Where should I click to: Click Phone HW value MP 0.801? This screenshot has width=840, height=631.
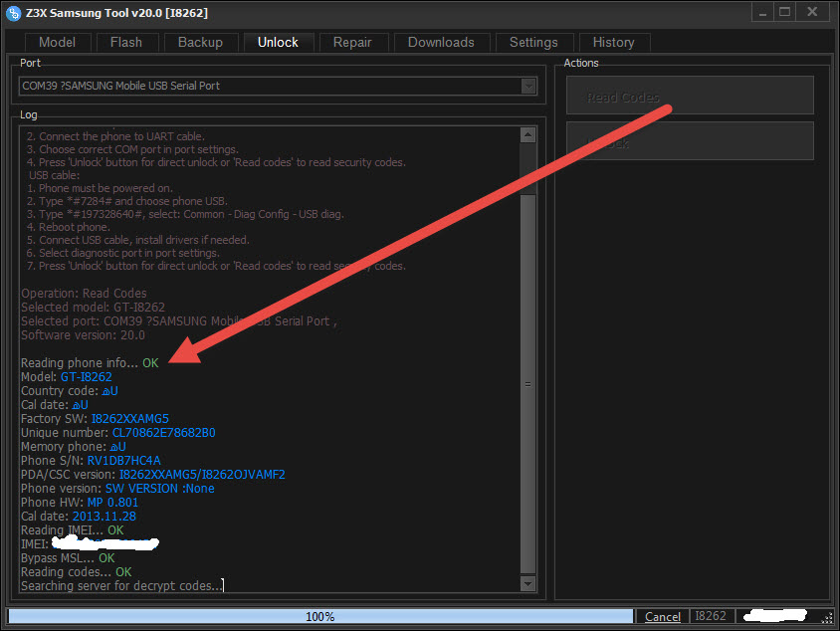[112, 503]
